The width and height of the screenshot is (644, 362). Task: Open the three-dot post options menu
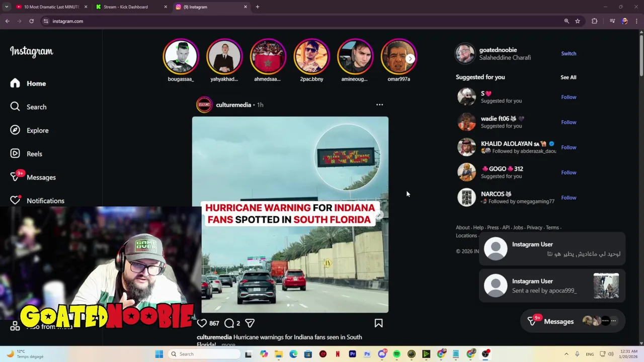[x=379, y=105]
